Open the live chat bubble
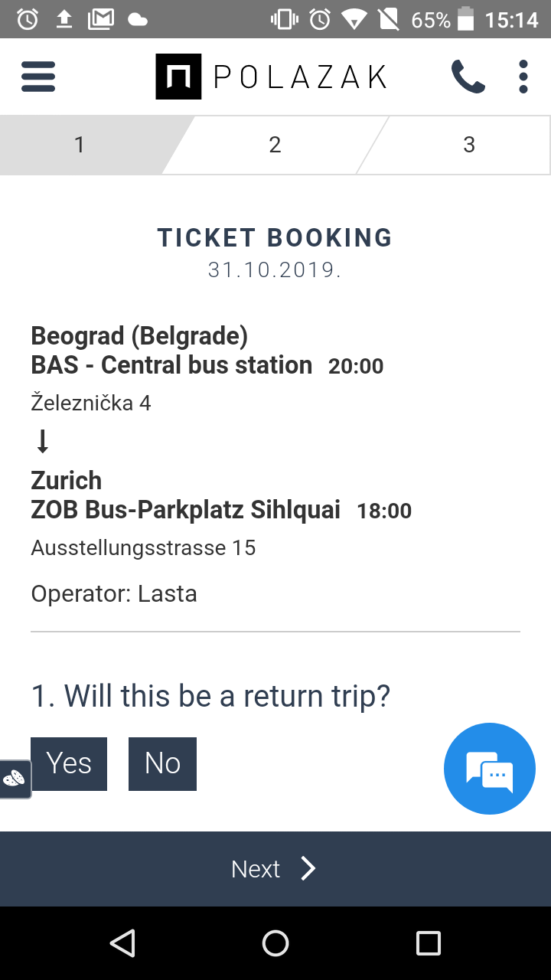This screenshot has height=980, width=551. (490, 769)
